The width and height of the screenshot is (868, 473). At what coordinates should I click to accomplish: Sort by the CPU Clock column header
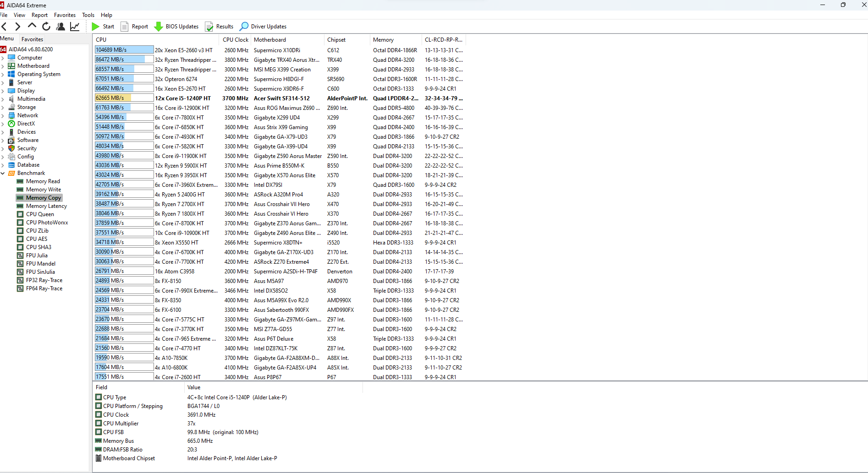pyautogui.click(x=235, y=40)
